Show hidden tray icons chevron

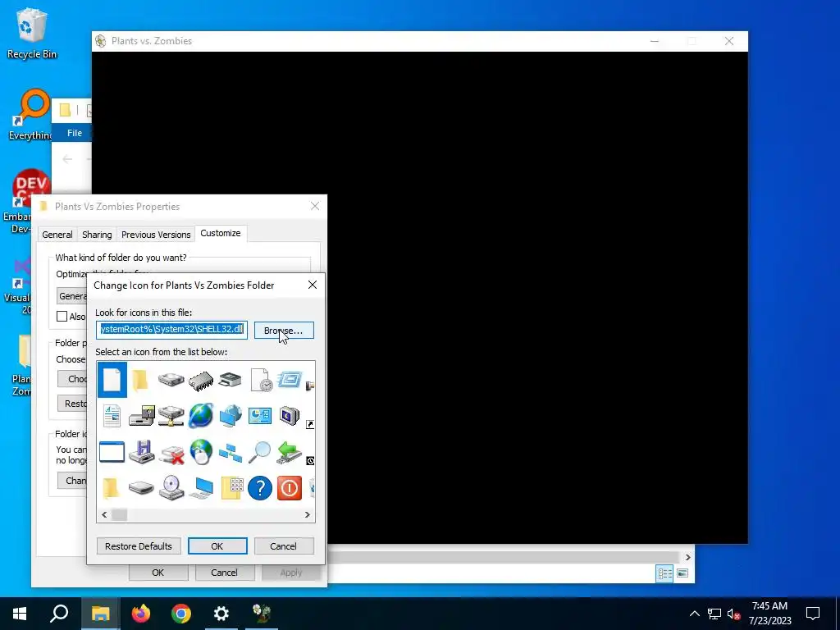tap(694, 614)
